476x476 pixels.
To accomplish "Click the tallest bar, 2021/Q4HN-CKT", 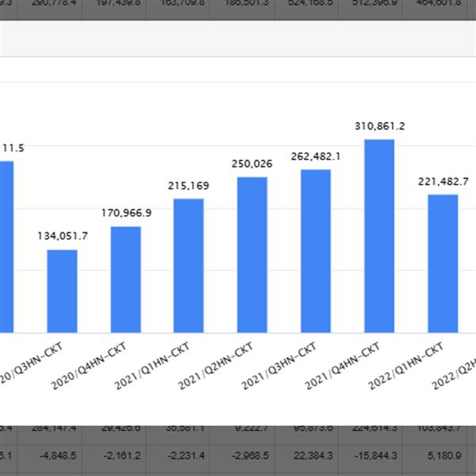I will [x=379, y=236].
